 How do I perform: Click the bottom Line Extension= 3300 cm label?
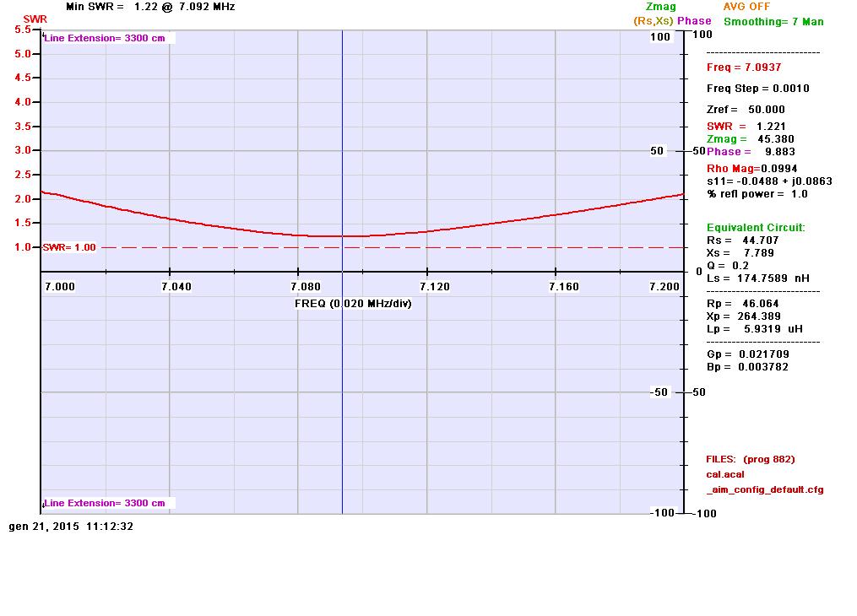coord(105,503)
